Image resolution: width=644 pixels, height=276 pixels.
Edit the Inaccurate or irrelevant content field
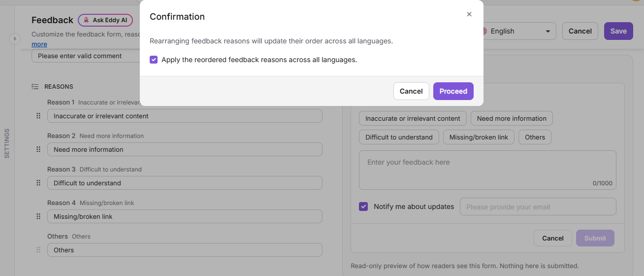pos(185,116)
